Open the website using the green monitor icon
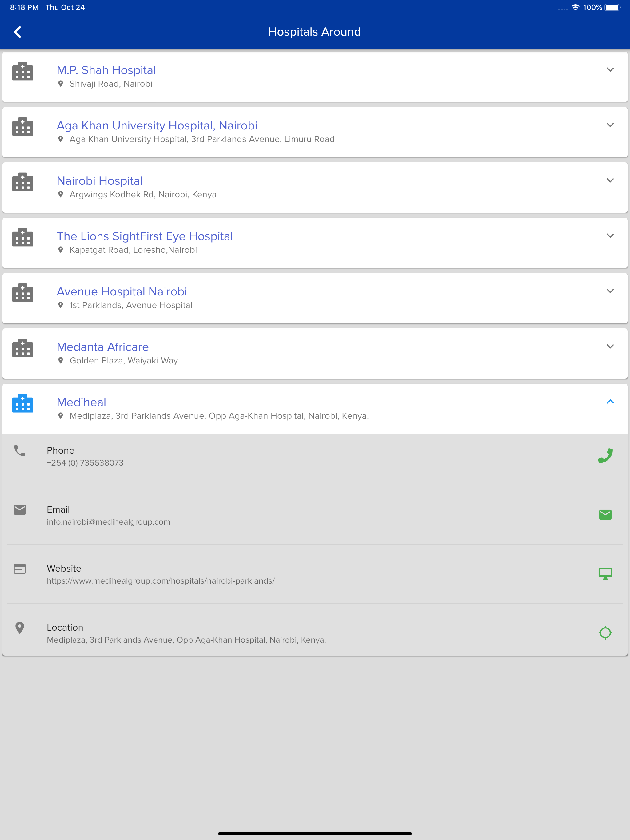 pos(605,573)
